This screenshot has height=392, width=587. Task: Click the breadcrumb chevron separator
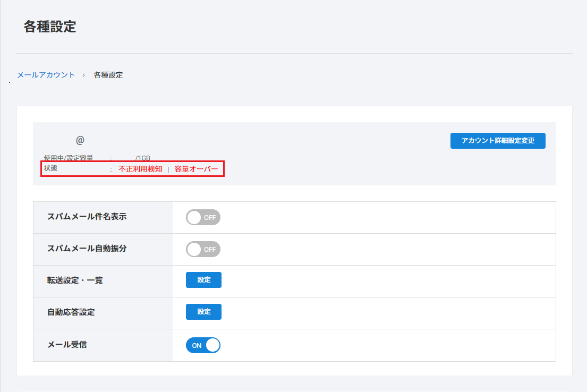(x=84, y=75)
